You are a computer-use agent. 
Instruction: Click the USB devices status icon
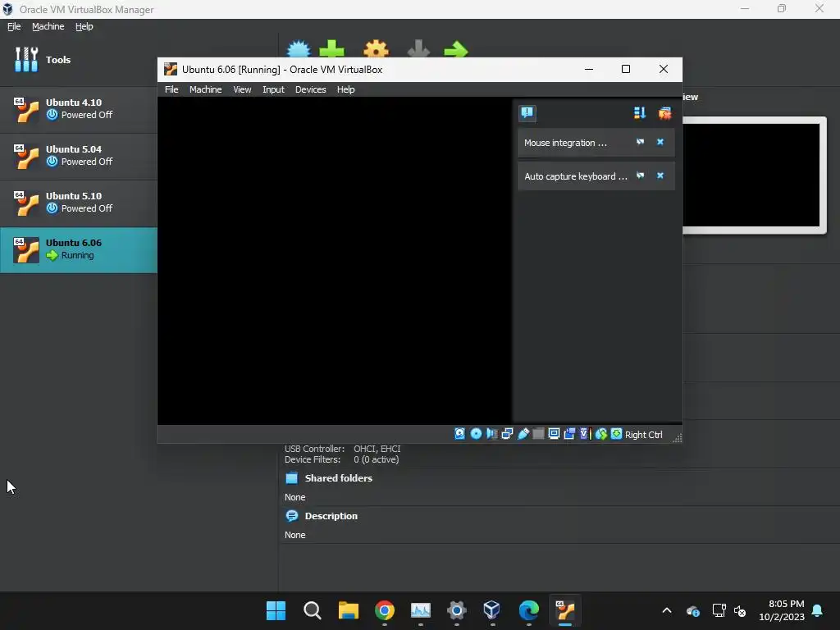(x=523, y=434)
